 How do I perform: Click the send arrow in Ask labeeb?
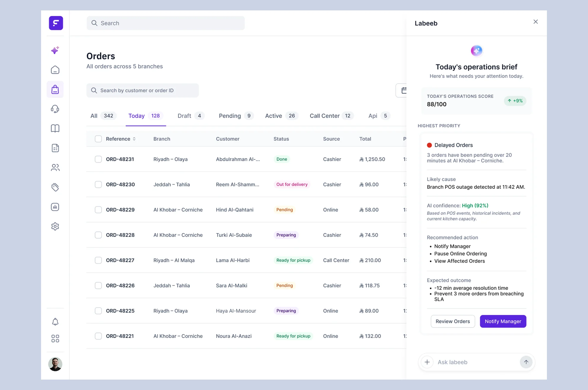click(x=526, y=362)
